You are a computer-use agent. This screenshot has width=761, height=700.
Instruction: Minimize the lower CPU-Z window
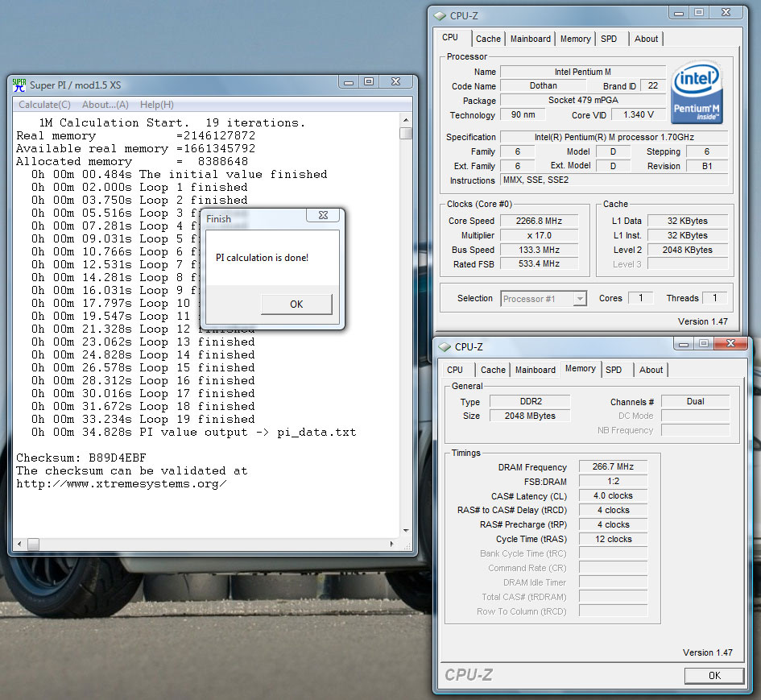pos(684,344)
